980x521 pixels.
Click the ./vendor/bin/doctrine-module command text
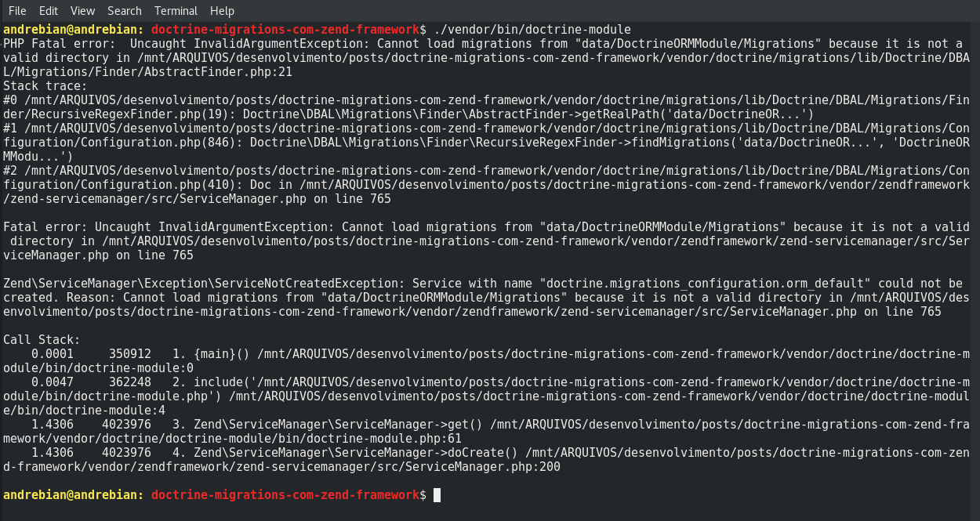pos(532,29)
